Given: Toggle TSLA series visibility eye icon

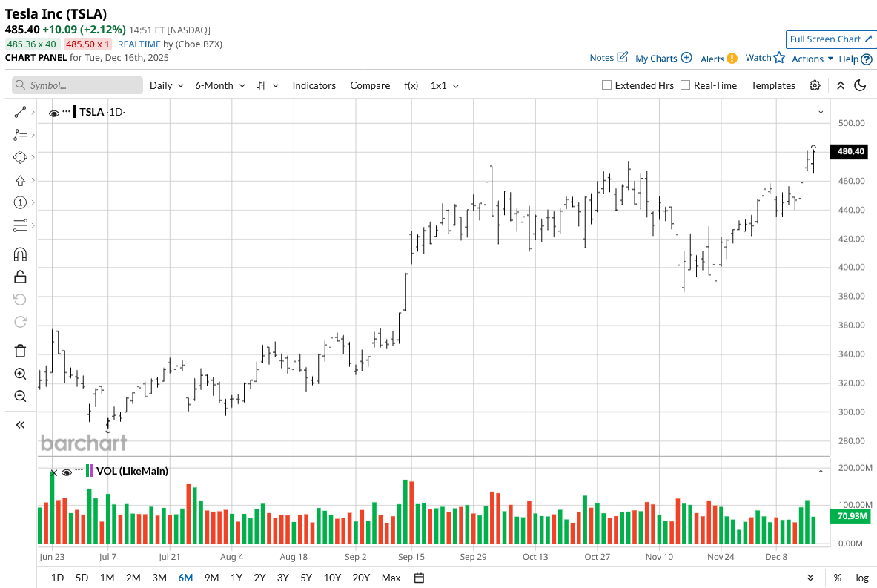Looking at the screenshot, I should pyautogui.click(x=53, y=113).
